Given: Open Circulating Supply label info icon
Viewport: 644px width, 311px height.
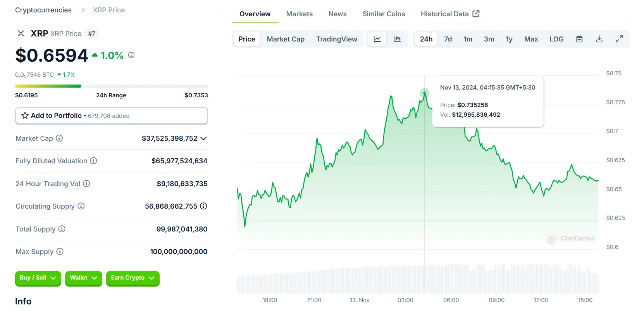Looking at the screenshot, I should point(81,206).
